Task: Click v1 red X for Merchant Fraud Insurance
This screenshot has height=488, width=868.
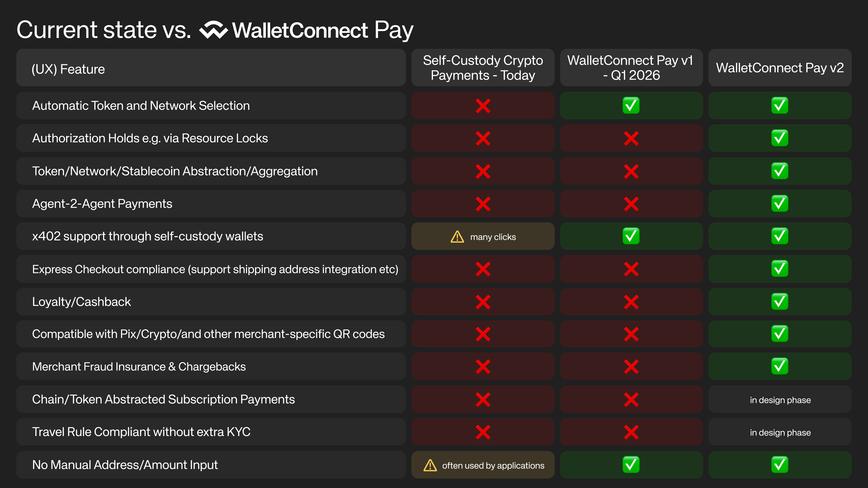Action: coord(631,367)
